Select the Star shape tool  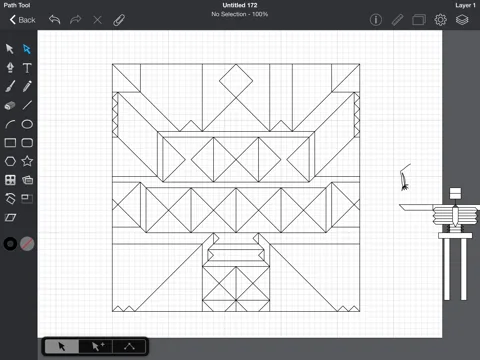[27, 161]
